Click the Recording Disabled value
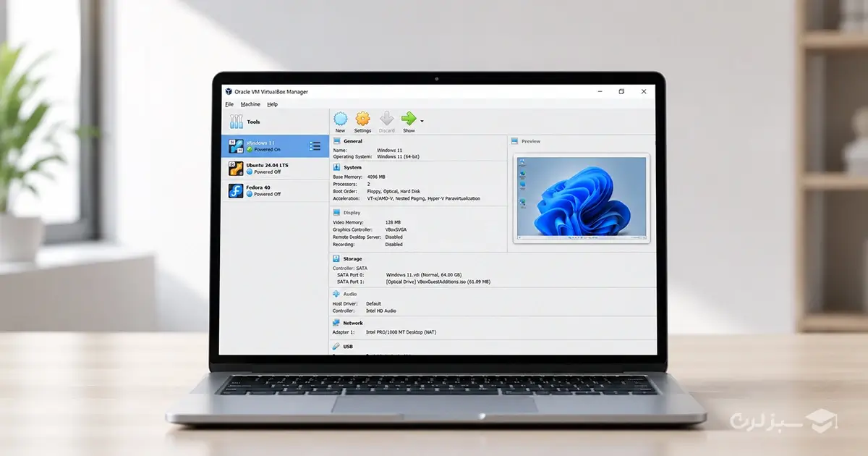Viewport: 868px width, 456px height. point(394,244)
